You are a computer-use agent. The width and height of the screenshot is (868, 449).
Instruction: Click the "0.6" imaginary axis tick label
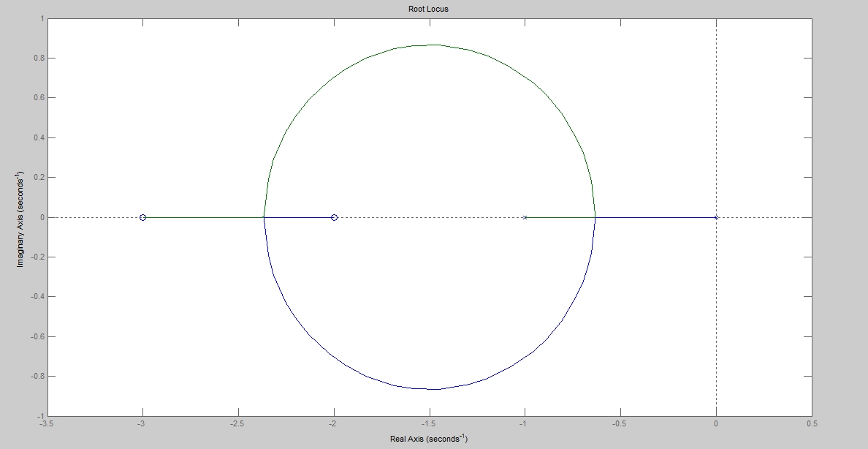39,98
